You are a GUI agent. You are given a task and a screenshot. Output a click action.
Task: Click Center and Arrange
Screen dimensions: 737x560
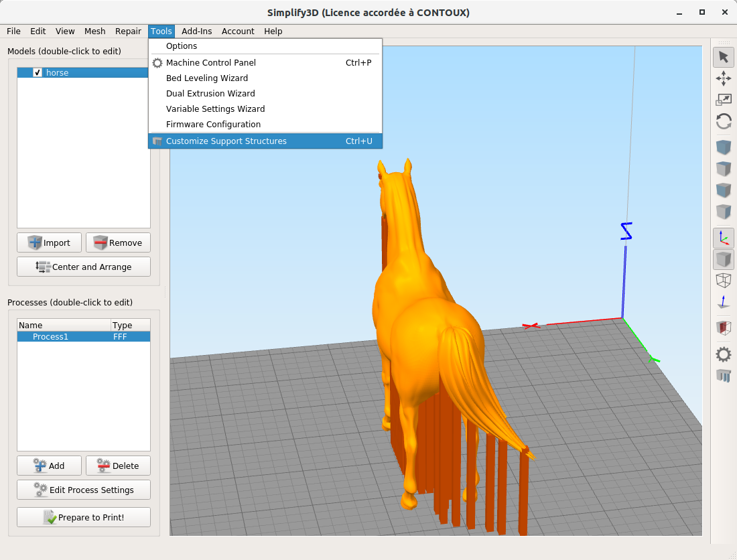84,267
